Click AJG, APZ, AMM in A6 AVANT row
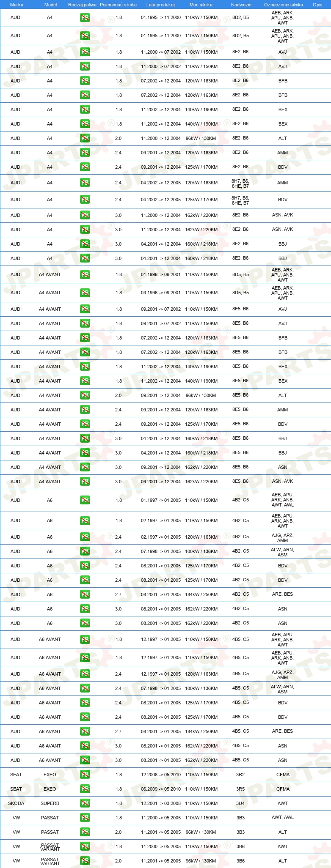The width and height of the screenshot is (331, 868). [x=283, y=675]
